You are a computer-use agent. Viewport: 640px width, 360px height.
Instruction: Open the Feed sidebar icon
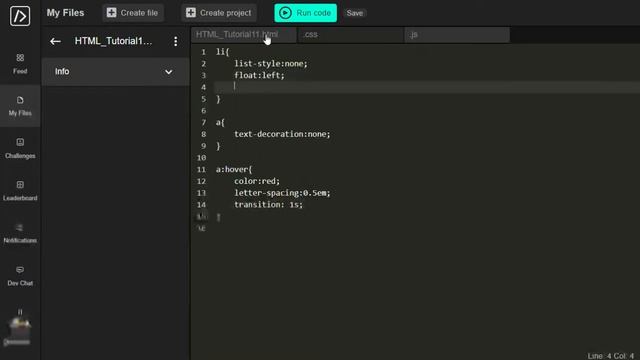[20, 58]
